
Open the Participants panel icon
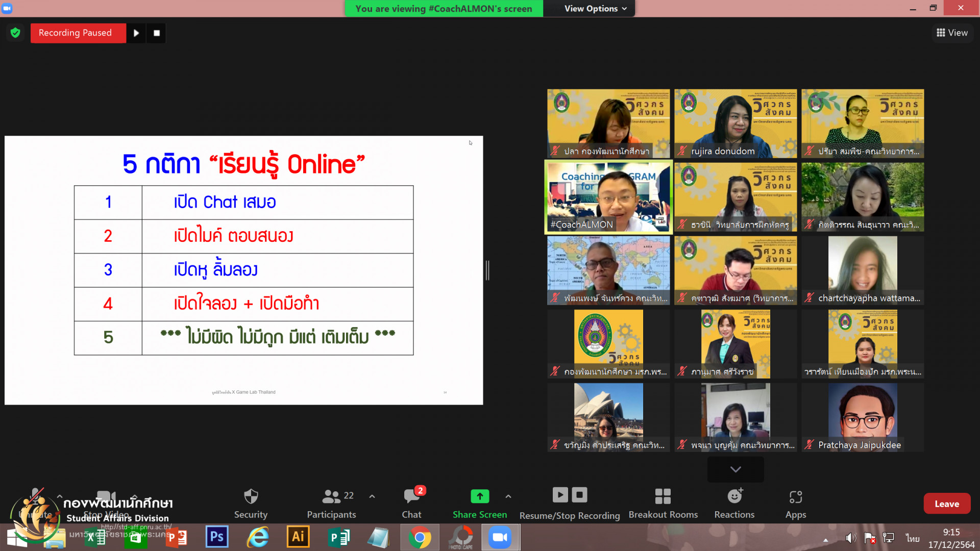[x=331, y=496]
